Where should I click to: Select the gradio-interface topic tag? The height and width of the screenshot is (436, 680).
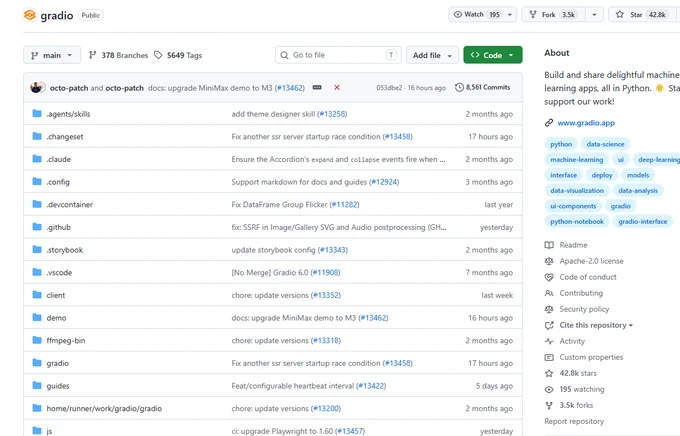[643, 222]
